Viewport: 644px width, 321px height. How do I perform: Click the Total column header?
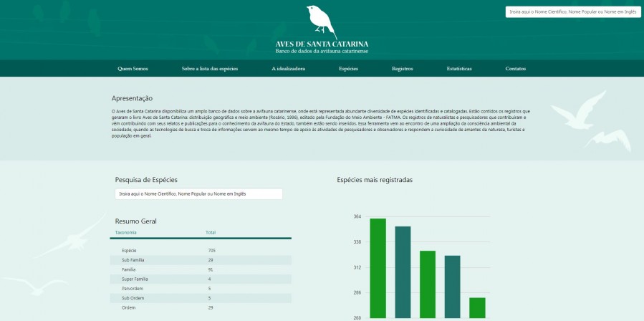tap(211, 232)
